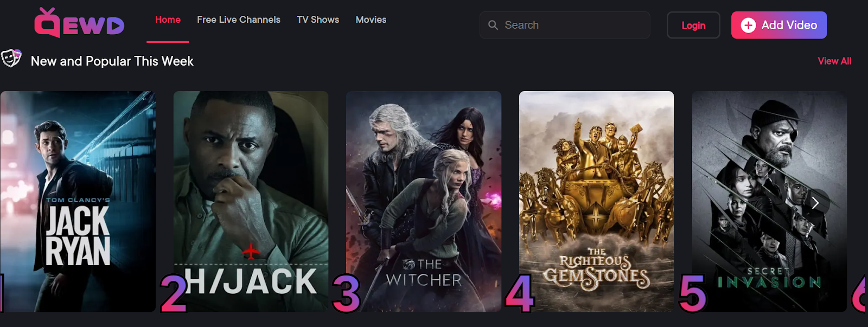Open the Jack Ryan poster
This screenshot has width=868, height=327.
pos(78,201)
